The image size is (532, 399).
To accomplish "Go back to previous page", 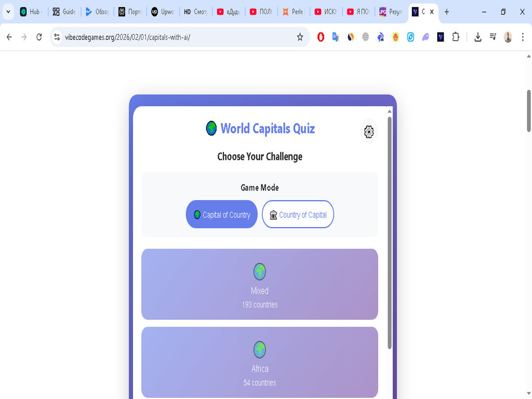I will (x=9, y=37).
